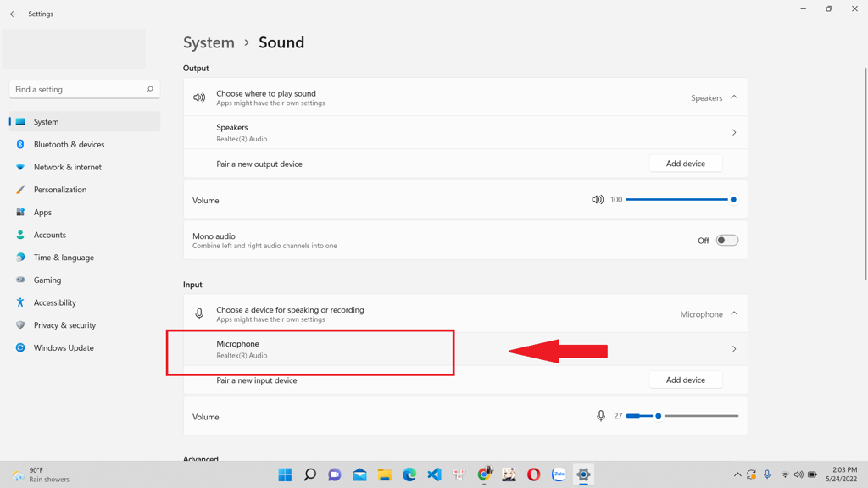This screenshot has width=868, height=488.
Task: Add device to pair a new input device
Action: pos(685,380)
